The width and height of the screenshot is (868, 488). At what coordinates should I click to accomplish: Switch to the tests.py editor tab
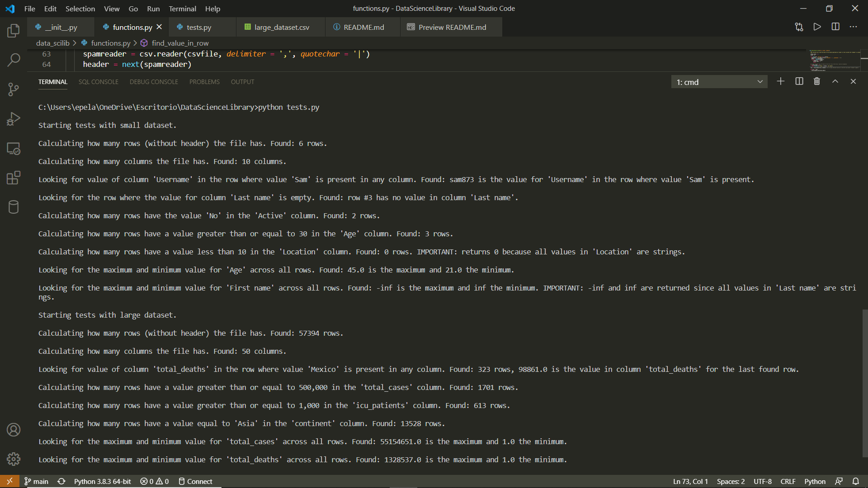(198, 27)
